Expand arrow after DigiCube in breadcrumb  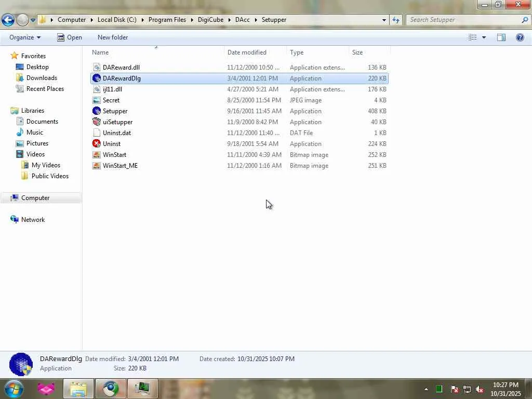click(x=230, y=20)
